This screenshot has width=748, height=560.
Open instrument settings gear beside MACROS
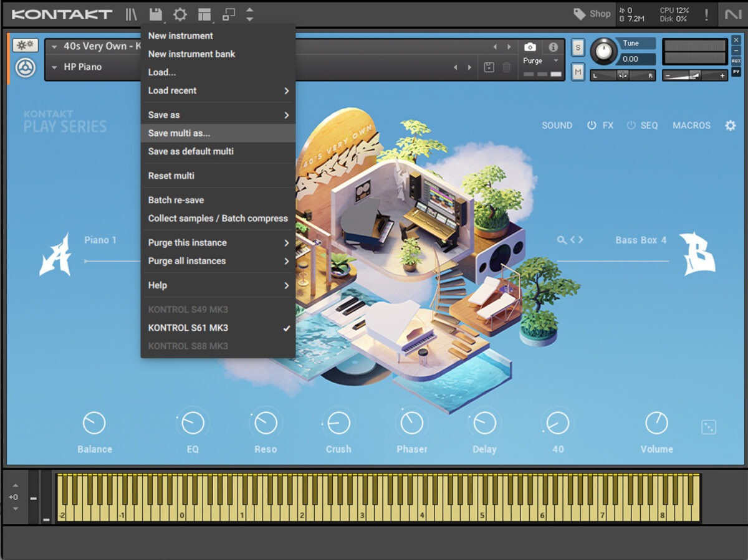[x=730, y=125]
